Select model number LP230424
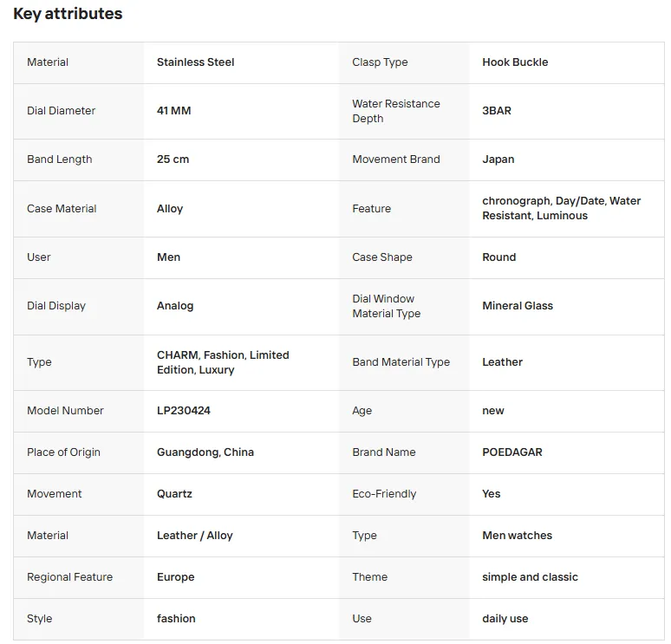 [x=184, y=410]
